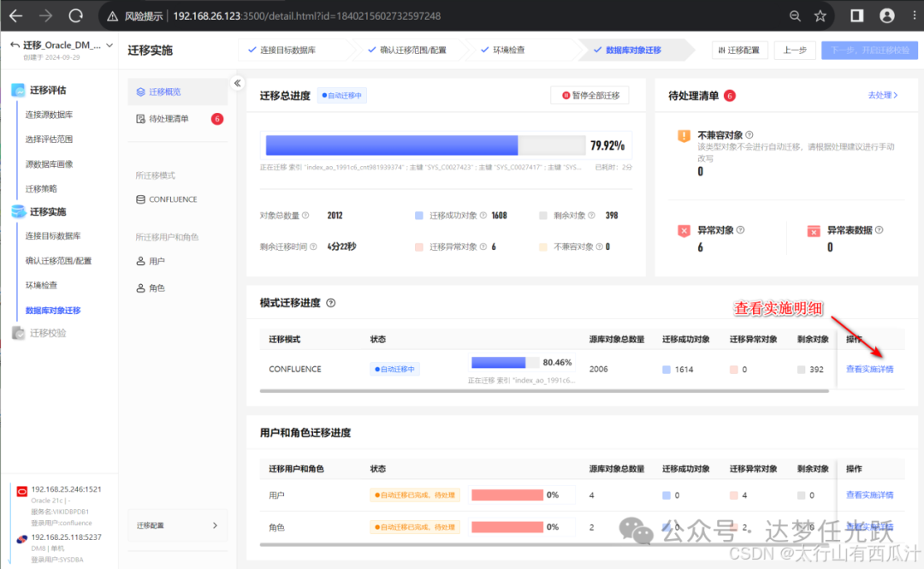
Task: Open 待处理清单 in secondary panel
Action: (x=169, y=119)
